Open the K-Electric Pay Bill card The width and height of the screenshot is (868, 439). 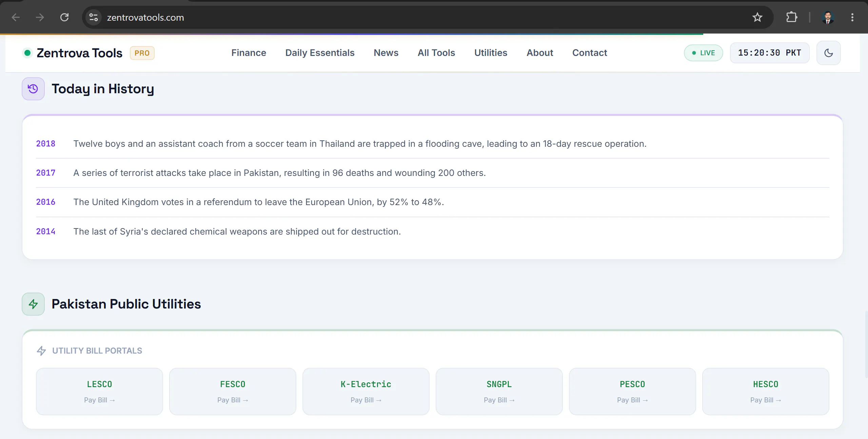[x=366, y=392]
